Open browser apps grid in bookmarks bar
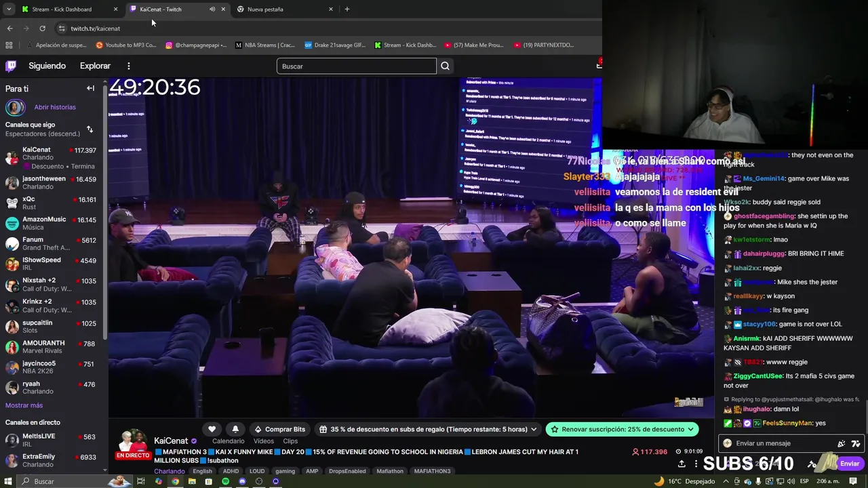Screen dimensions: 868x488 9,45
